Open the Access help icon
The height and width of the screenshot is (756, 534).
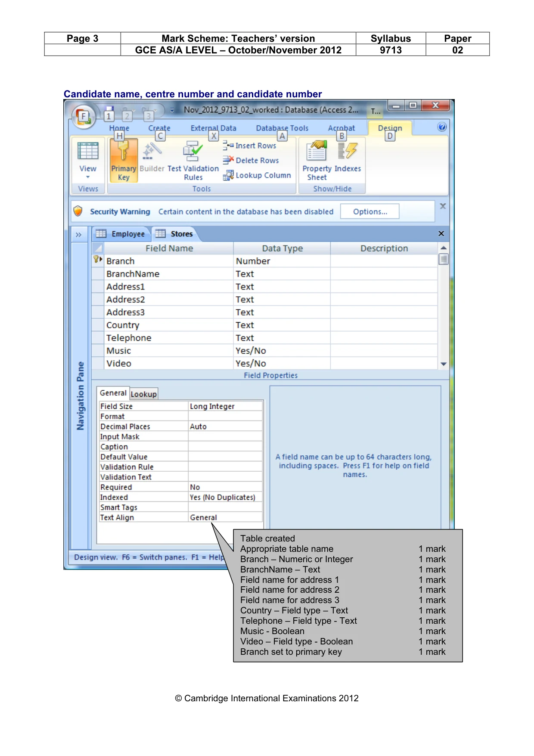(x=442, y=127)
